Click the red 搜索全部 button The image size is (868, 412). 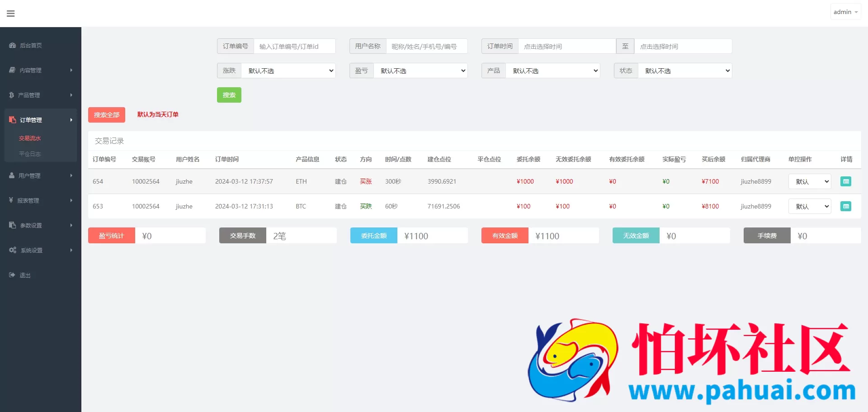click(106, 114)
